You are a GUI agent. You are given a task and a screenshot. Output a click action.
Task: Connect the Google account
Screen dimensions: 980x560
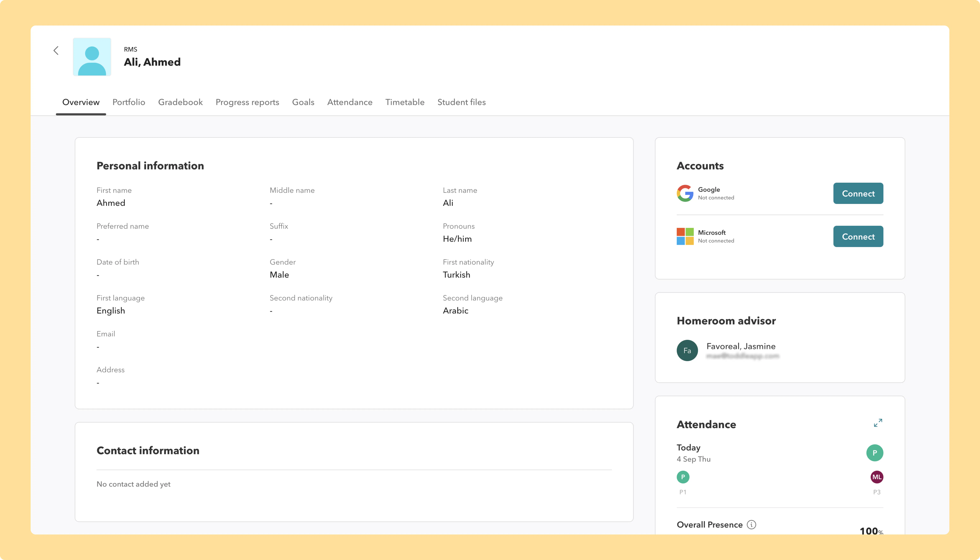point(858,193)
